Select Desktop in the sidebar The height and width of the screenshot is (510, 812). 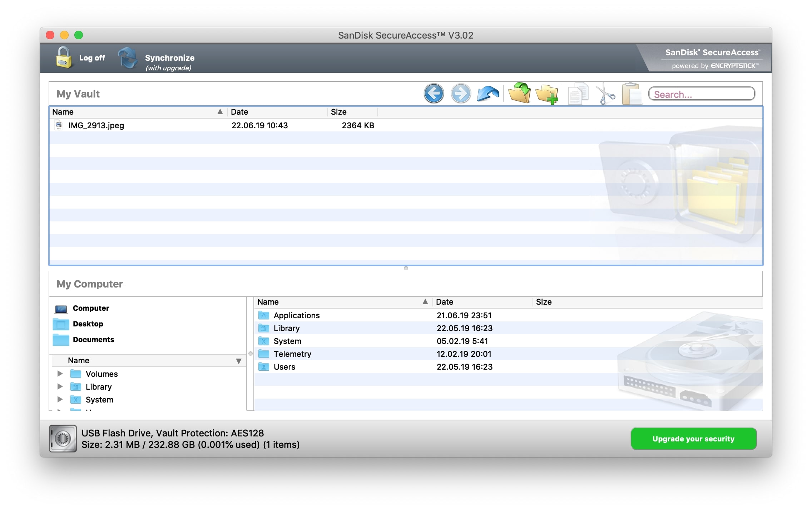(88, 324)
